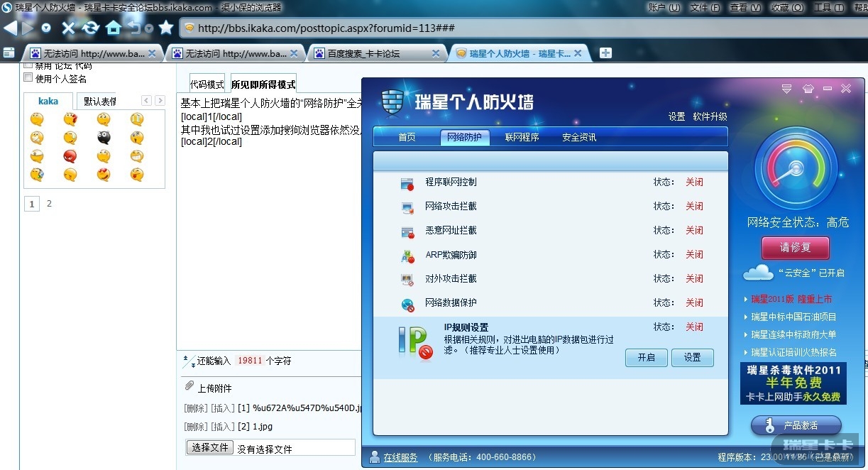Open the firewall skin (shirt) icon
Image resolution: width=868 pixels, height=470 pixels.
[808, 89]
